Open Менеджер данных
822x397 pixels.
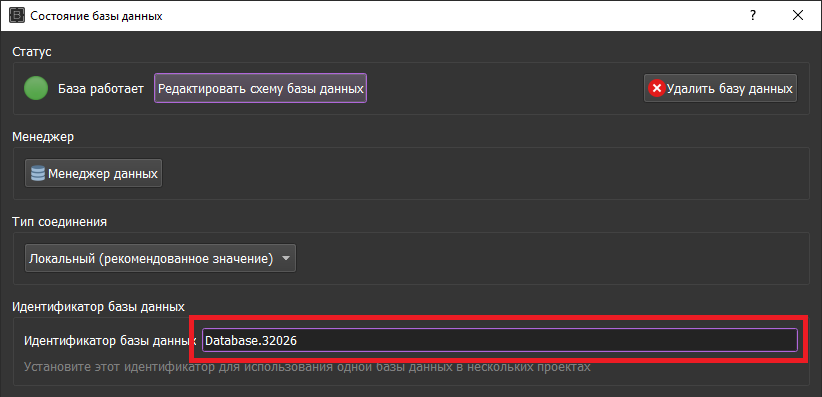tap(93, 174)
